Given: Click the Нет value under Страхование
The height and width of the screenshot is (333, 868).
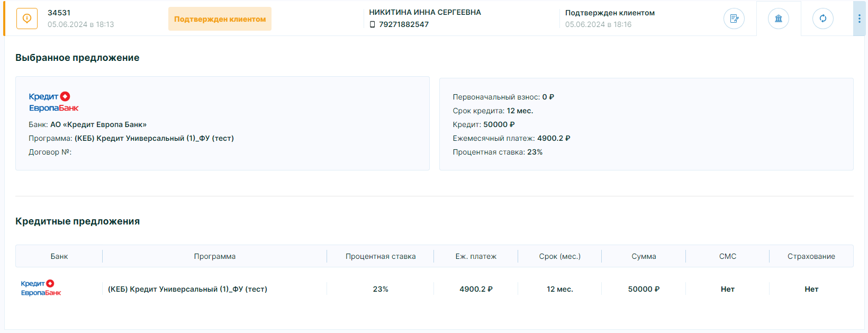Looking at the screenshot, I should [x=811, y=289].
